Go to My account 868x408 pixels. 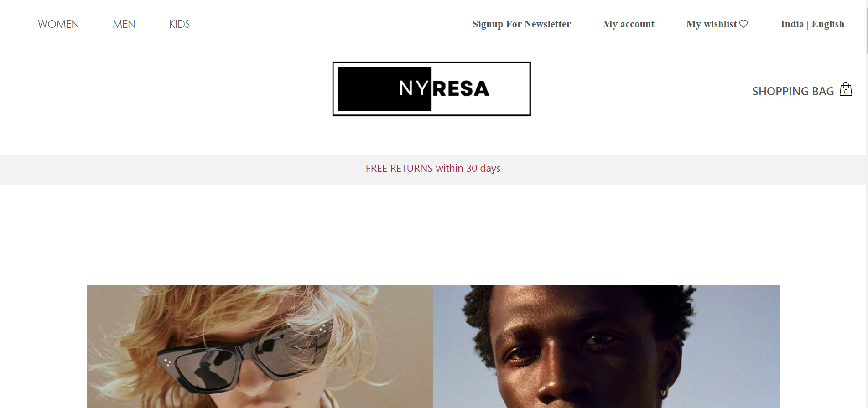[x=629, y=24]
